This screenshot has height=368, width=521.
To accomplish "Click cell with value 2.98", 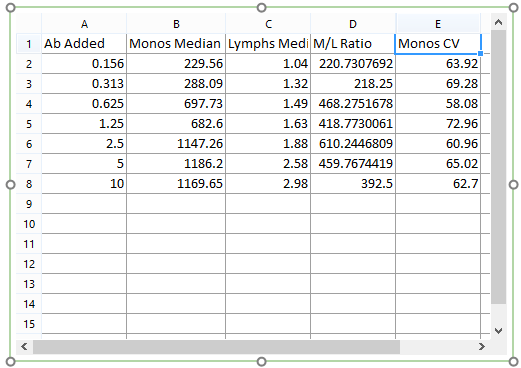I will (x=268, y=184).
